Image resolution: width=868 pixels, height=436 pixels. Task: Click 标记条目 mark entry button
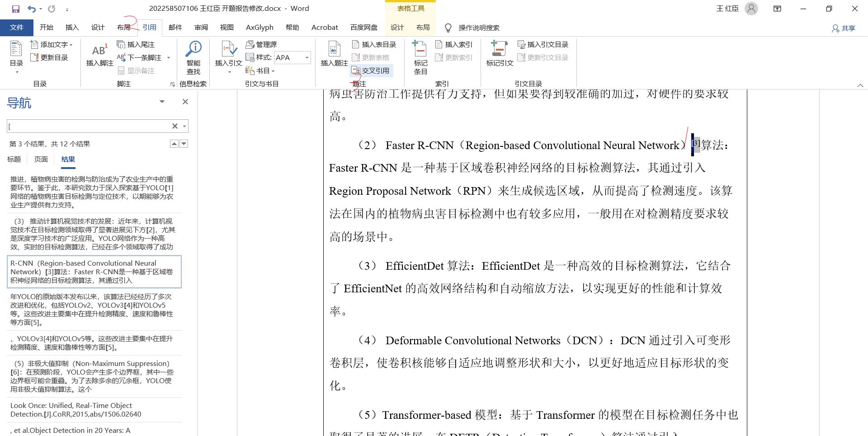pyautogui.click(x=420, y=57)
